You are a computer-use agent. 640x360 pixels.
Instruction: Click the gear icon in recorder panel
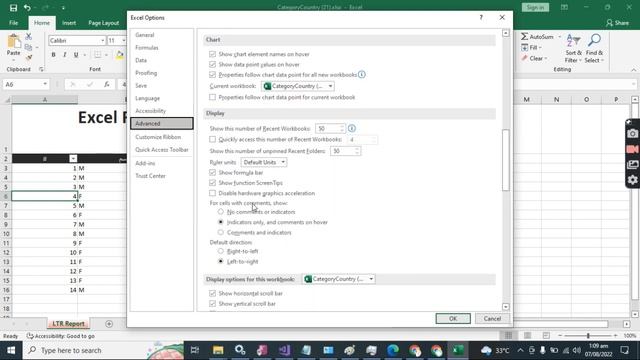tap(632, 180)
